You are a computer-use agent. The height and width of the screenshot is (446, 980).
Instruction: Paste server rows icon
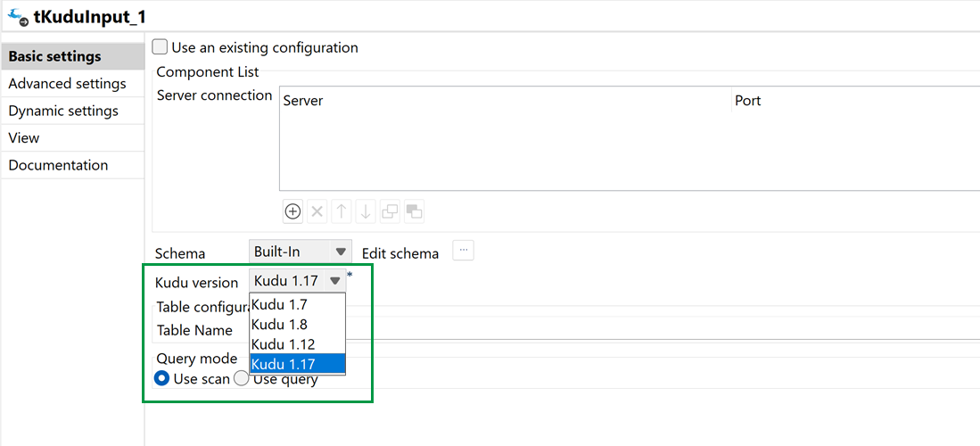[415, 212]
